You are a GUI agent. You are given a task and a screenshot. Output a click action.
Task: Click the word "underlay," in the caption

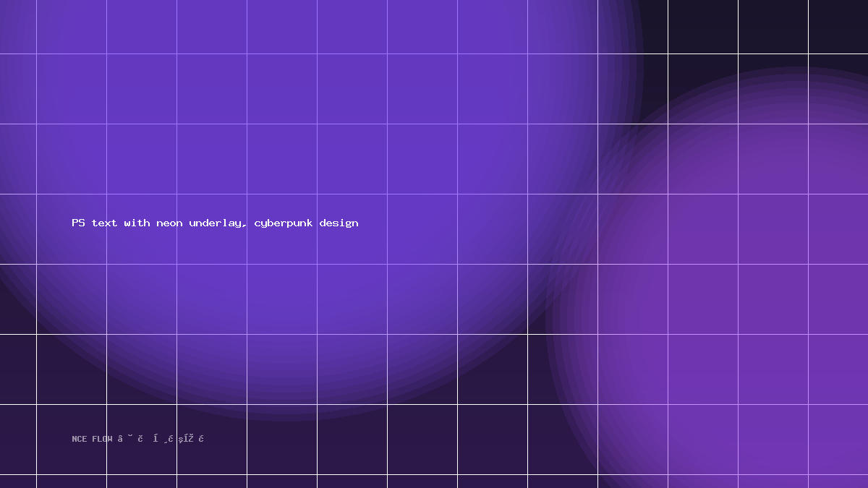[x=218, y=223]
